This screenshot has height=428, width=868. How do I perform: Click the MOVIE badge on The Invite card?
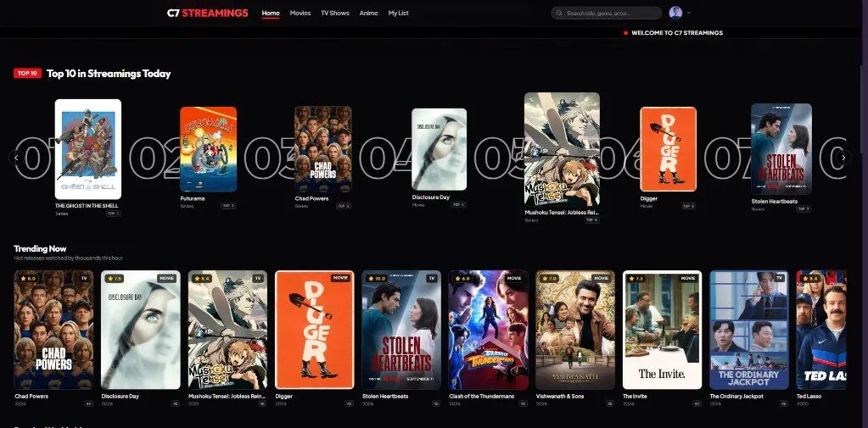pyautogui.click(x=688, y=278)
